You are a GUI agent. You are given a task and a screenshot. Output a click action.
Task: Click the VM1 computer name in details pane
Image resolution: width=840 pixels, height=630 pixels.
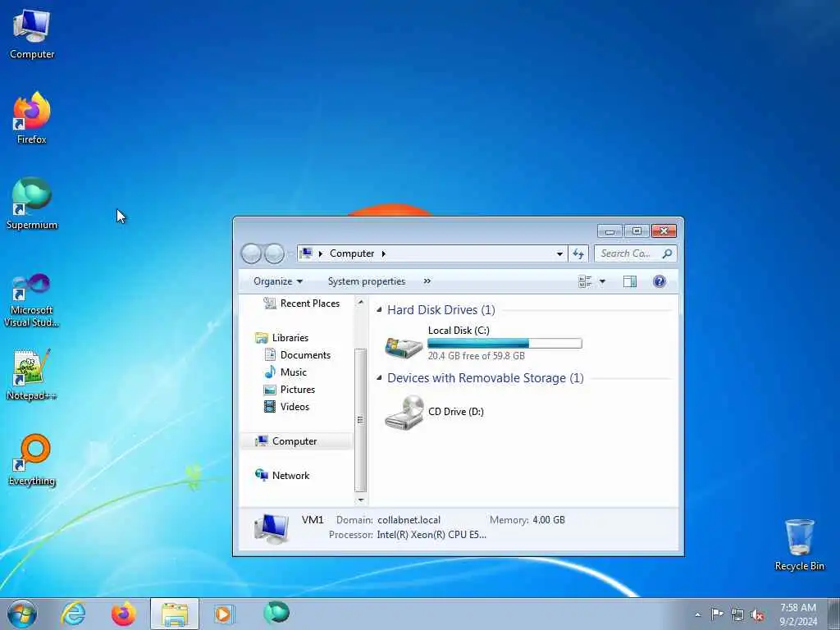[x=313, y=519]
